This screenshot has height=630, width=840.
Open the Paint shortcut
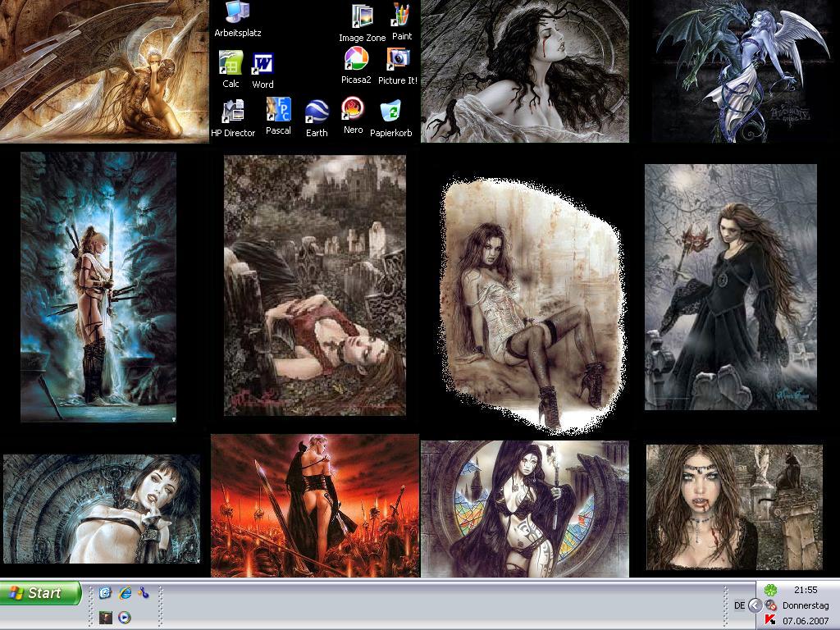tap(401, 16)
